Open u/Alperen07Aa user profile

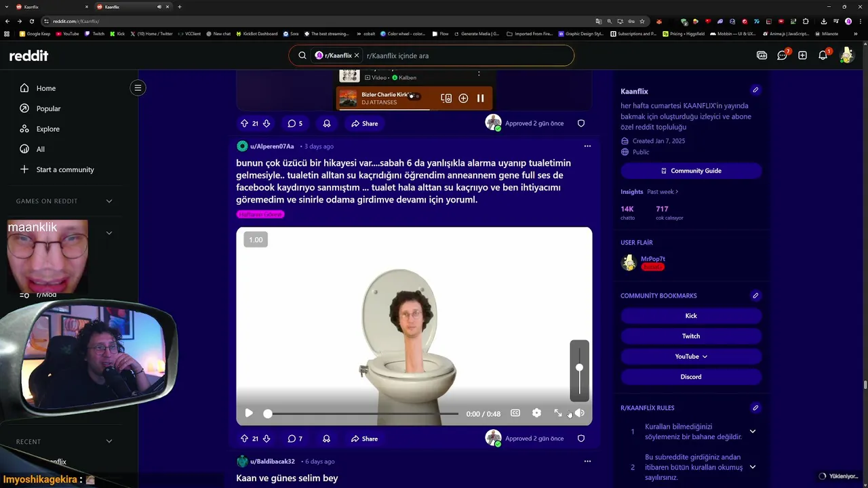pyautogui.click(x=272, y=146)
